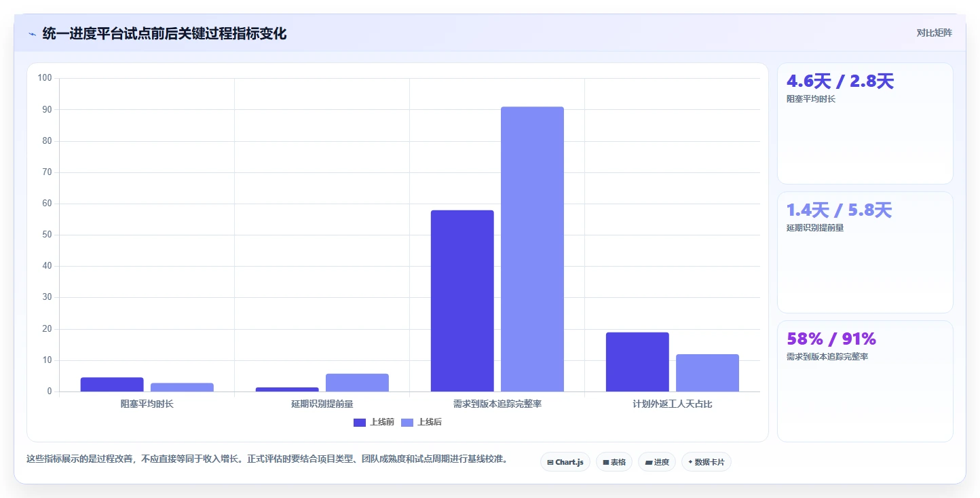Click the footnote starting 这些指标展示的是过程改善
Image resolution: width=980 pixels, height=498 pixels.
click(267, 459)
